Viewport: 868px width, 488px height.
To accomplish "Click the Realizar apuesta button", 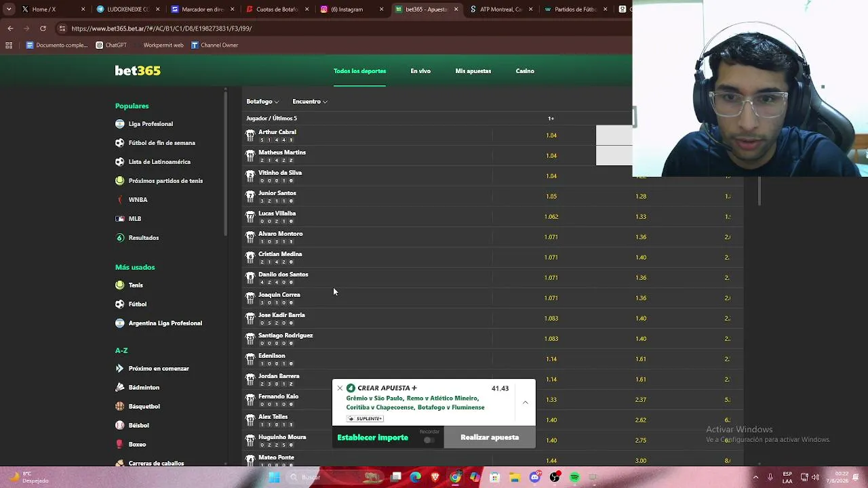I will point(490,437).
